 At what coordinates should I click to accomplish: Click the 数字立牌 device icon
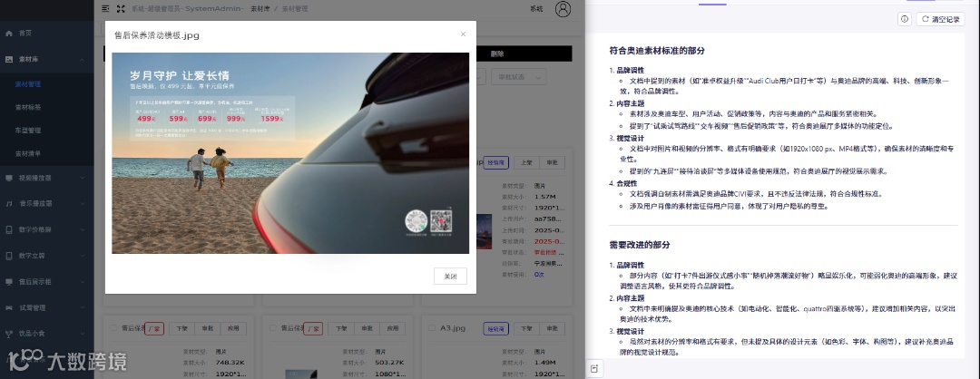pos(9,256)
